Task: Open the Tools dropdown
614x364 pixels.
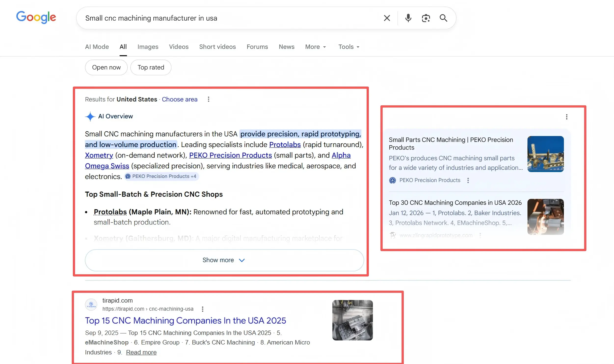Action: [349, 47]
